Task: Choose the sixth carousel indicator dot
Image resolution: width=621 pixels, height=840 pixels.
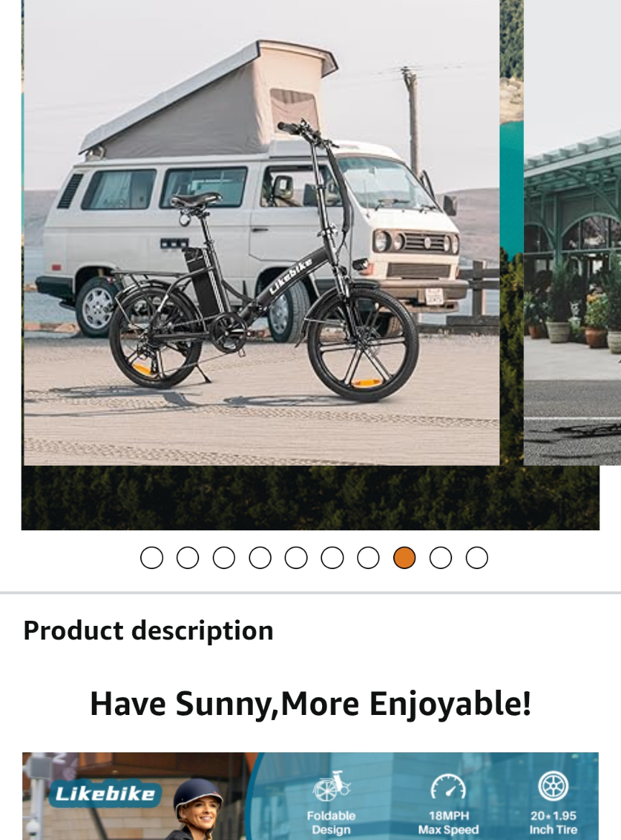Action: click(332, 558)
